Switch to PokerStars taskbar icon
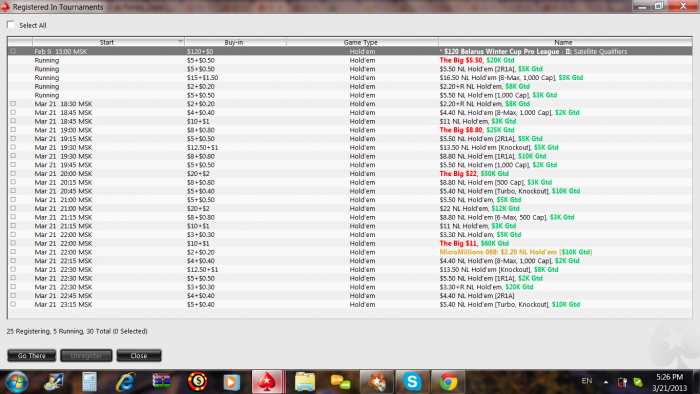Image resolution: width=700 pixels, height=394 pixels. tap(267, 382)
